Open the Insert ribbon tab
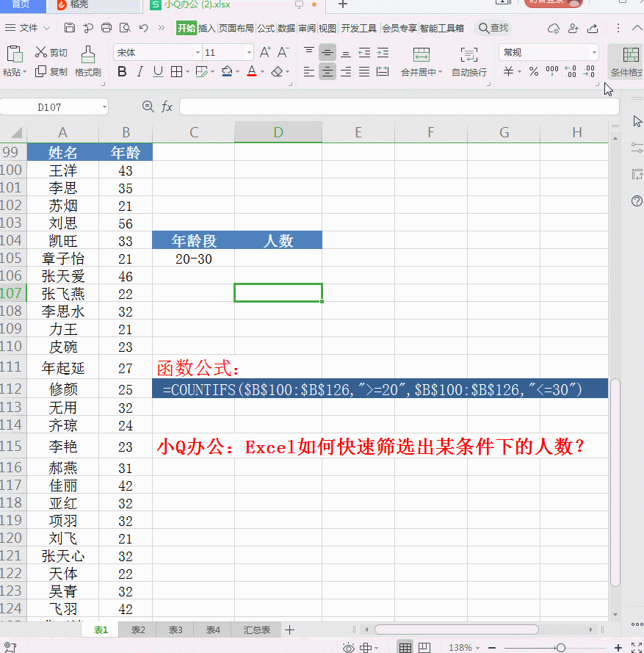Screen dimensions: 644x653 [x=206, y=28]
